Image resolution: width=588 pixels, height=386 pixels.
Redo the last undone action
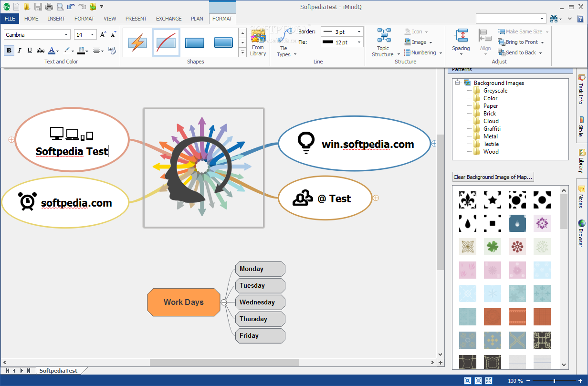82,7
